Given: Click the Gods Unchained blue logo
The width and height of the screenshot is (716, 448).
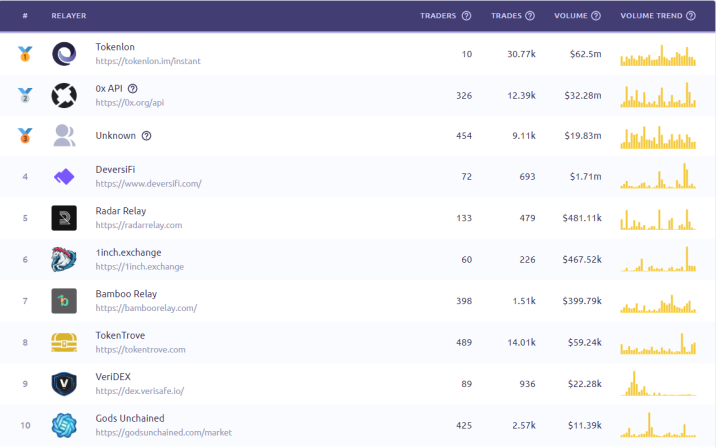Looking at the screenshot, I should (64, 425).
